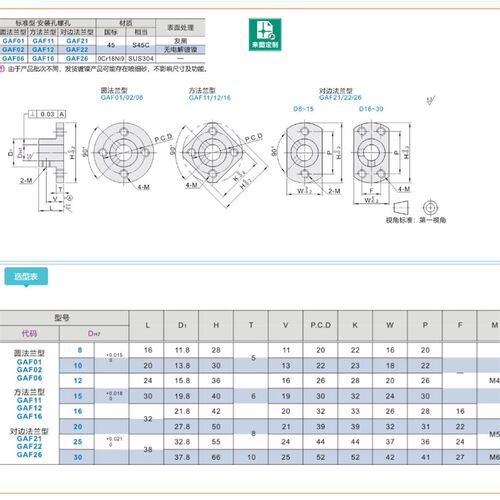Select bore size 10 in DH7 column

pos(78,366)
